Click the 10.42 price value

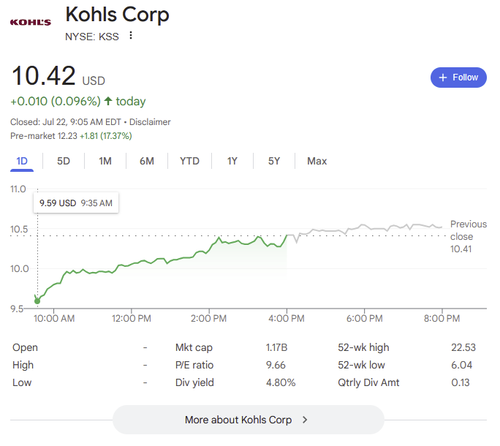click(44, 76)
